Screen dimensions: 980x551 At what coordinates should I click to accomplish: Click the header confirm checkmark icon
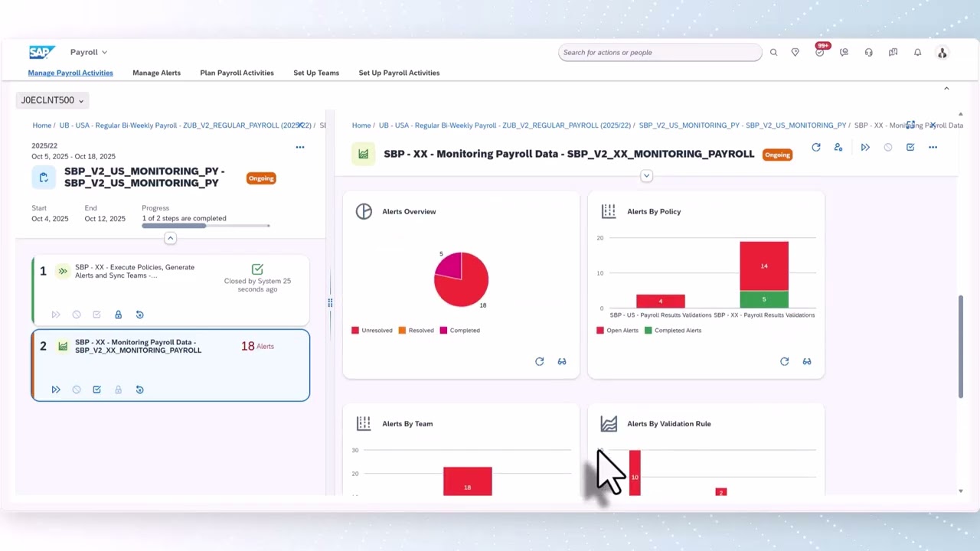pos(910,147)
